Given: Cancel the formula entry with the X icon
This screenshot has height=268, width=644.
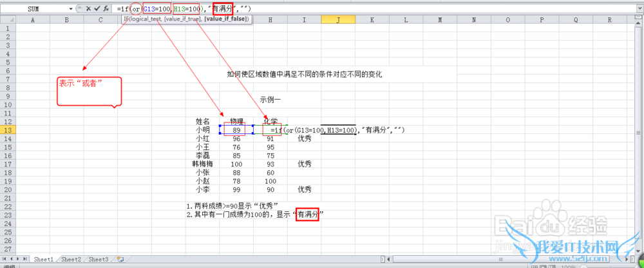Looking at the screenshot, I should (x=88, y=8).
